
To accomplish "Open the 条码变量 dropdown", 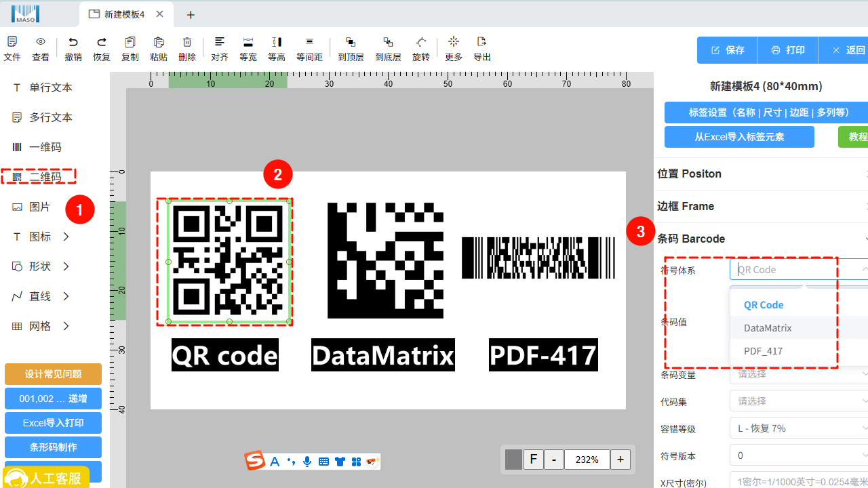I will [799, 374].
